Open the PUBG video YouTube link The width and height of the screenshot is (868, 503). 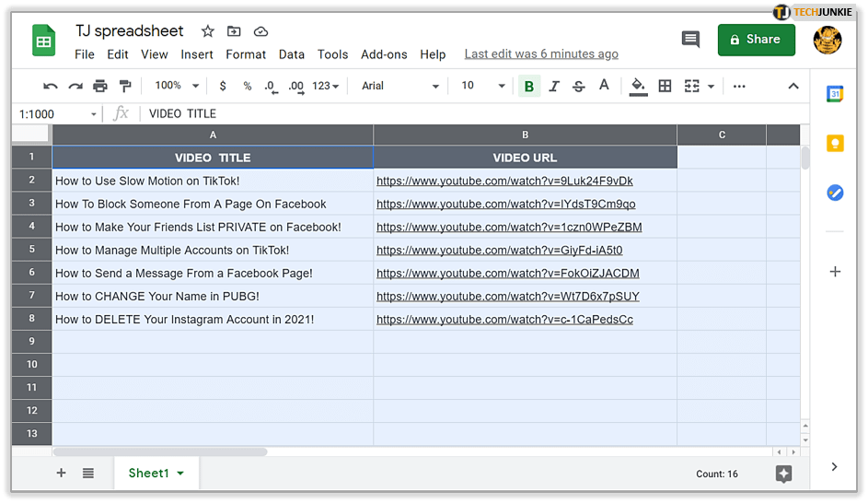tap(507, 297)
